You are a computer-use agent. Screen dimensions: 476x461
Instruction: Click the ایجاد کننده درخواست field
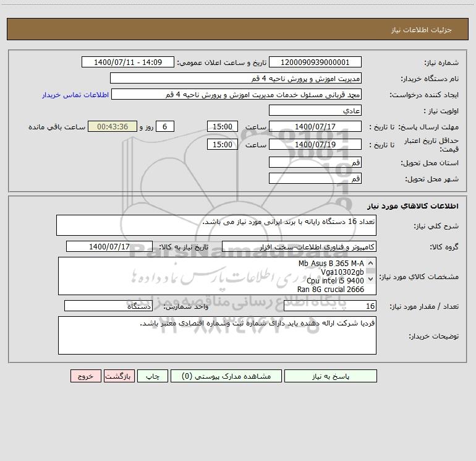pos(237,94)
